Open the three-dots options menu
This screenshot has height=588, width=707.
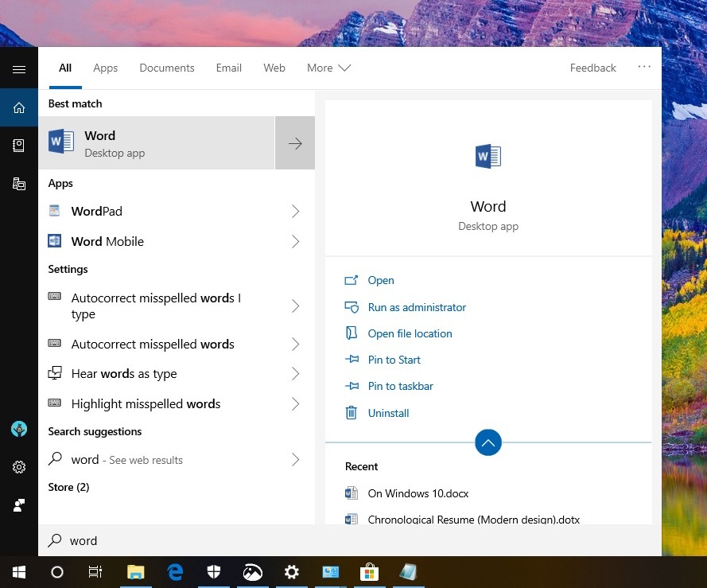pos(644,67)
